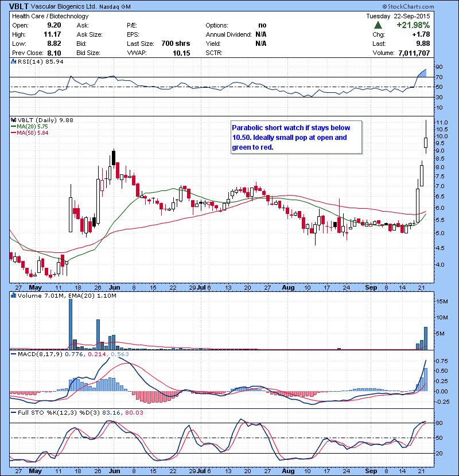The width and height of the screenshot is (459, 476).
Task: Click the Low value 8.82
Action: (x=54, y=44)
